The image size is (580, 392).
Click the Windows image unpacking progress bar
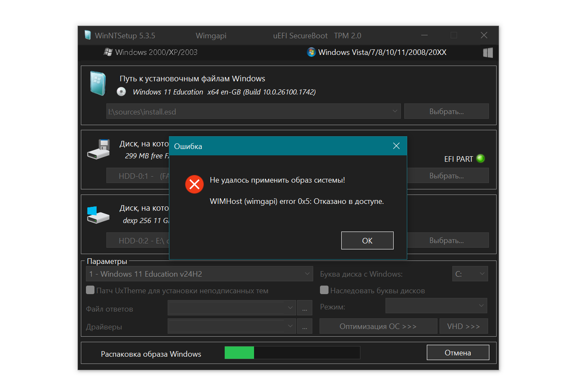click(x=292, y=352)
